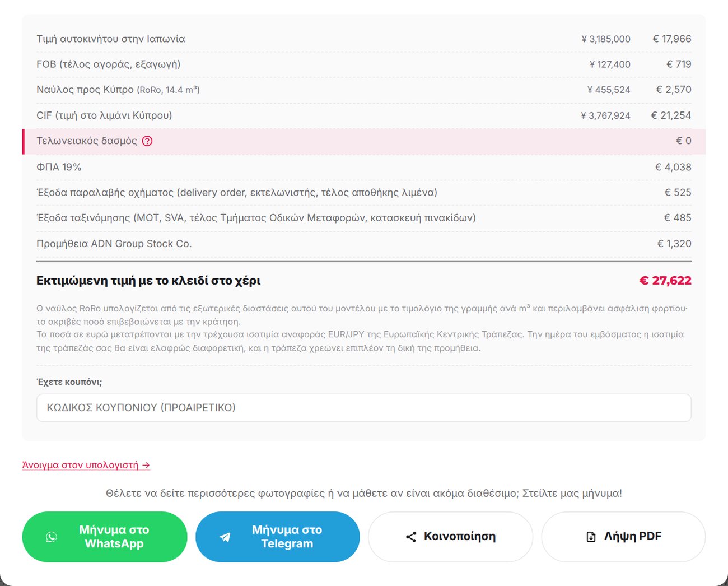Select the Japan car price '¥ 3,185,000'
Viewport: 728px width, 586px height.
tap(606, 39)
